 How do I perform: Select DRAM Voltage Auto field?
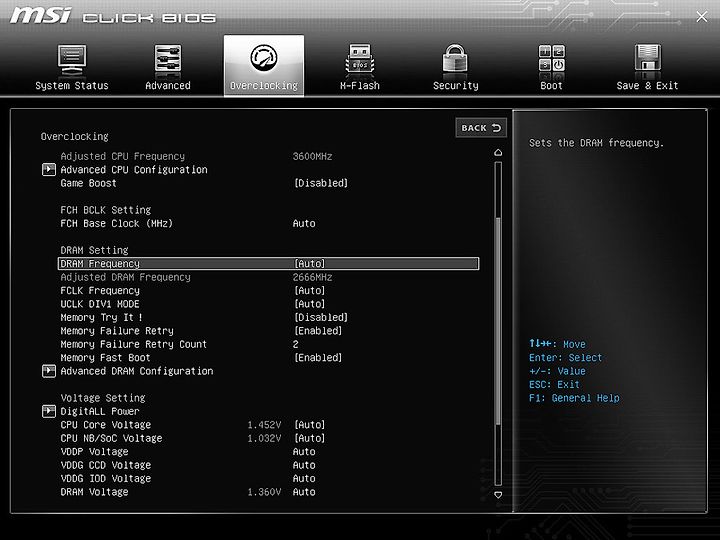coord(304,492)
